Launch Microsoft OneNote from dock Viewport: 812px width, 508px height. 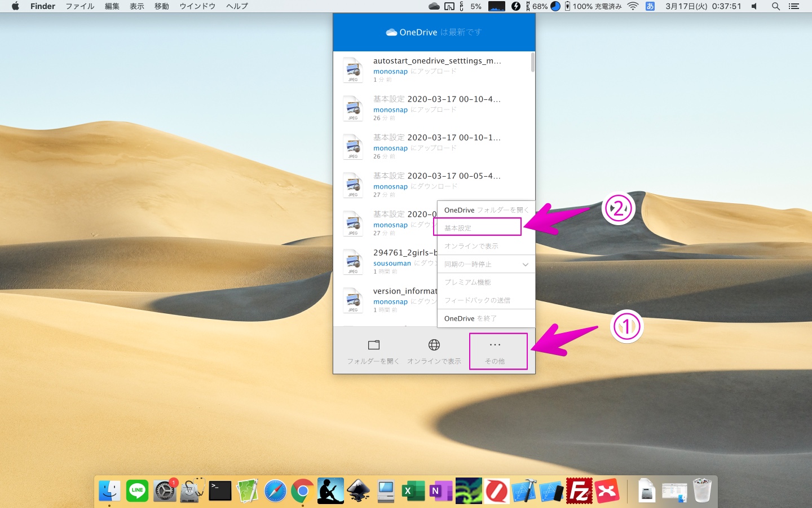[441, 491]
